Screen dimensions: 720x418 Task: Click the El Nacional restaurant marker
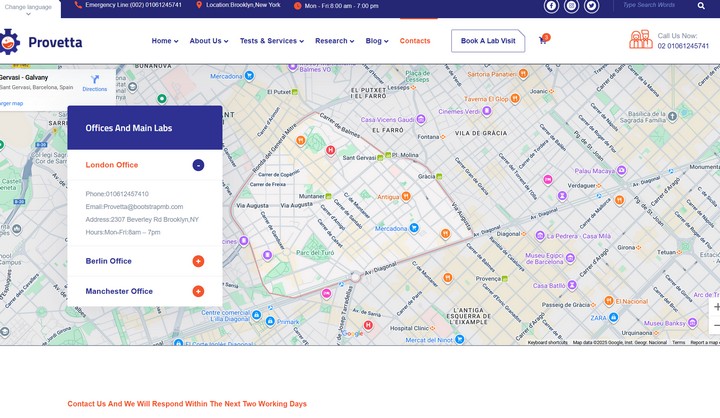click(609, 301)
